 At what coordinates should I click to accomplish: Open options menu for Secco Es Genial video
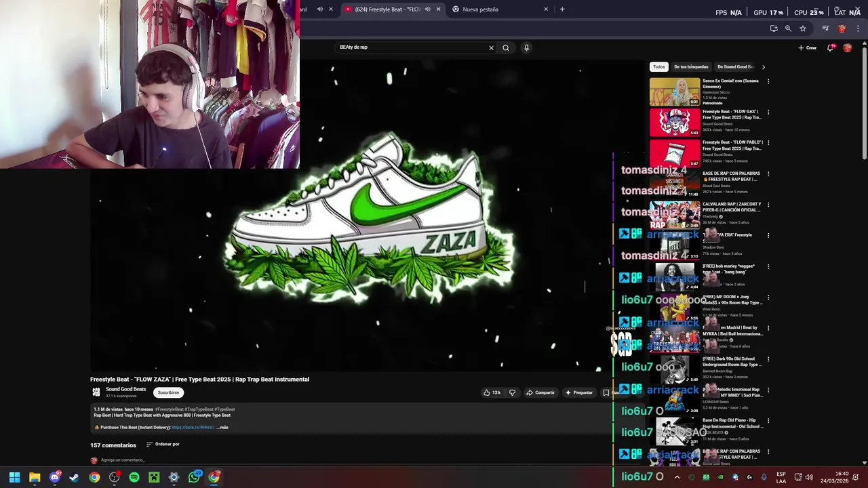click(768, 81)
